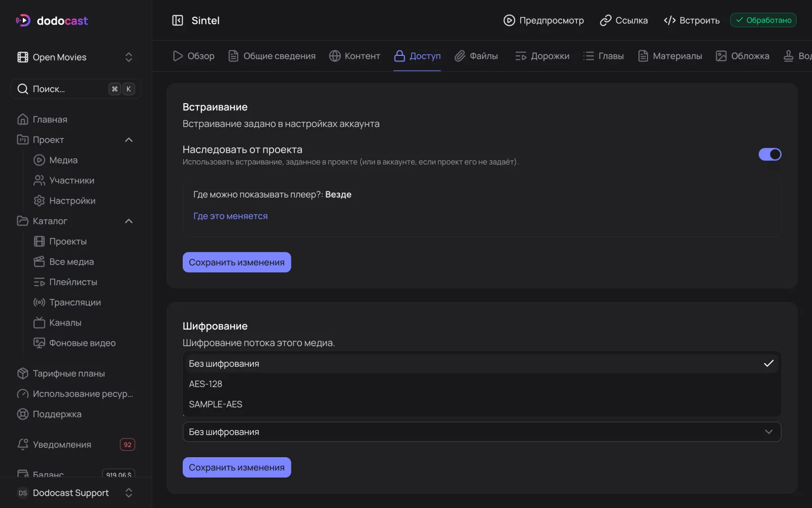This screenshot has width=812, height=508.
Task: Open the Главы tab
Action: [x=603, y=56]
